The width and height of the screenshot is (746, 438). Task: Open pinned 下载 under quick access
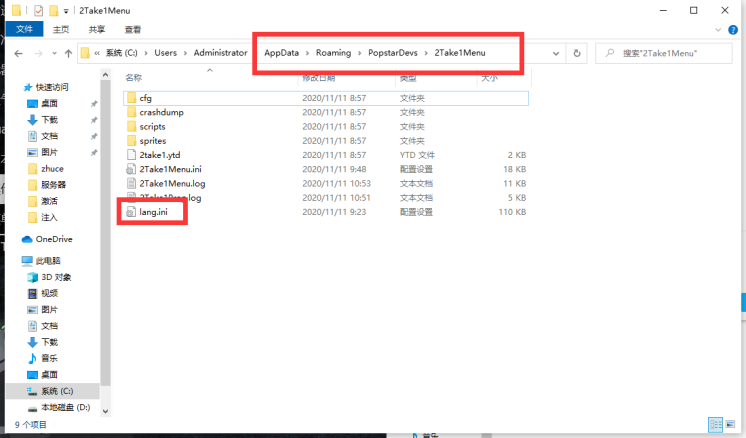tap(43, 119)
